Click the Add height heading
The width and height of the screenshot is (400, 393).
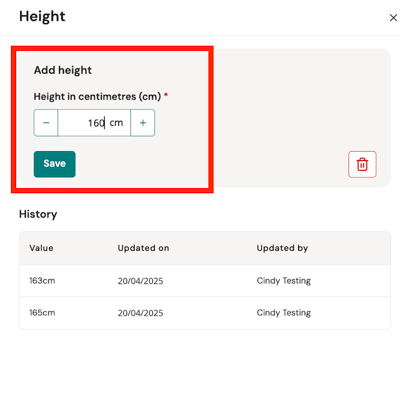tap(63, 70)
